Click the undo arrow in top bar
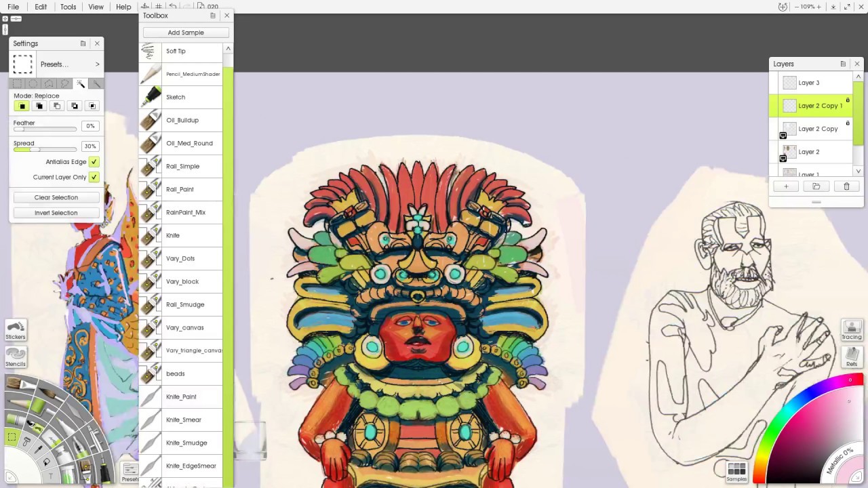The image size is (868, 488). point(173,7)
